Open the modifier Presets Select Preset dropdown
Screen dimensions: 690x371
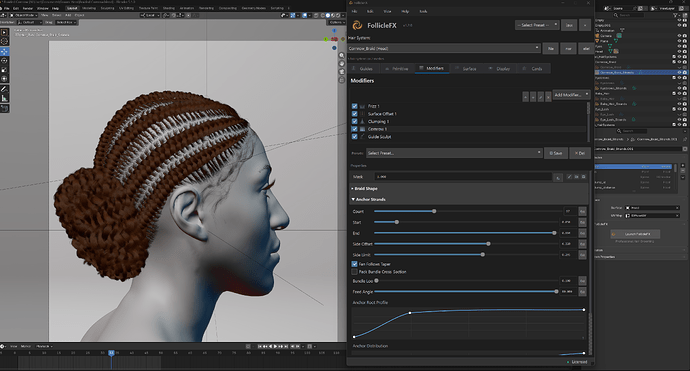pyautogui.click(x=454, y=153)
